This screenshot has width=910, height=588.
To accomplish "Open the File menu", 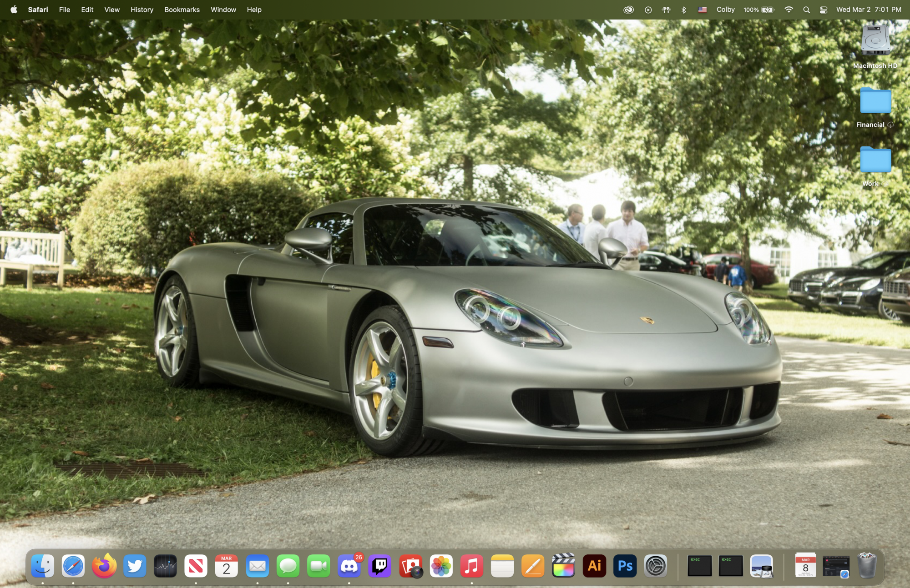I will point(65,10).
